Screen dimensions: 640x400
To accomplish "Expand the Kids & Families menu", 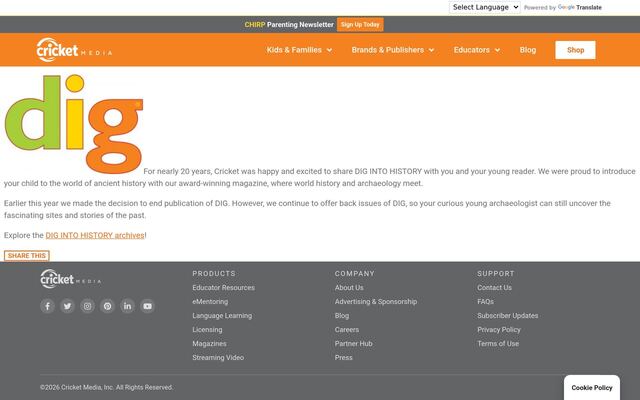I will (x=299, y=50).
